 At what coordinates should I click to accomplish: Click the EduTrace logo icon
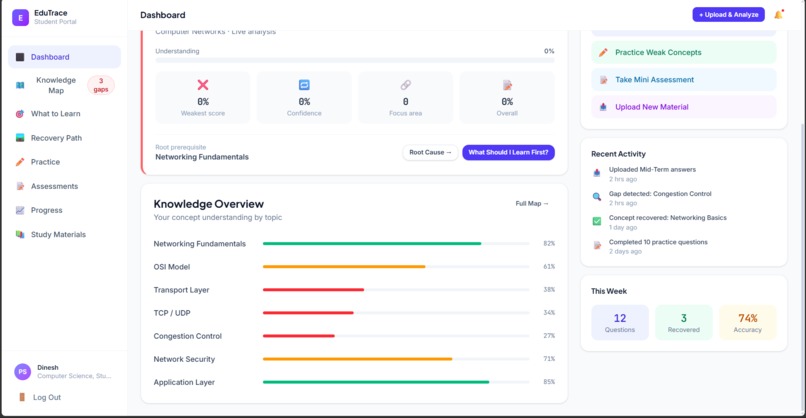coord(21,17)
